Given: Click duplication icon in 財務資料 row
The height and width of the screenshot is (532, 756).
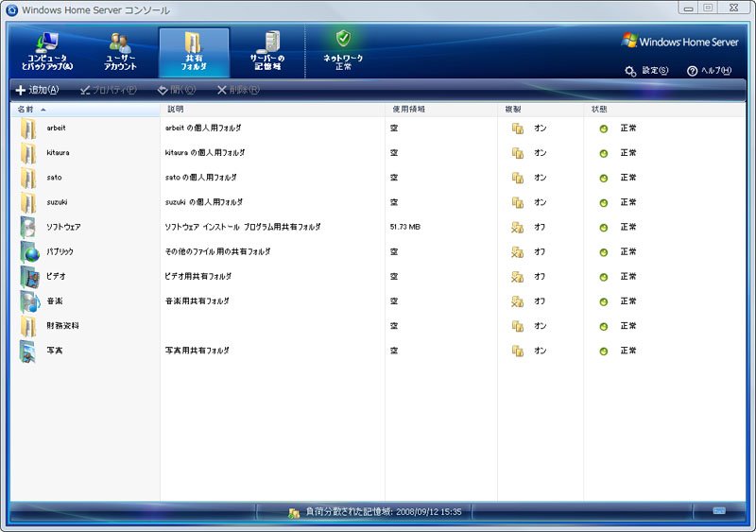Looking at the screenshot, I should tap(517, 327).
